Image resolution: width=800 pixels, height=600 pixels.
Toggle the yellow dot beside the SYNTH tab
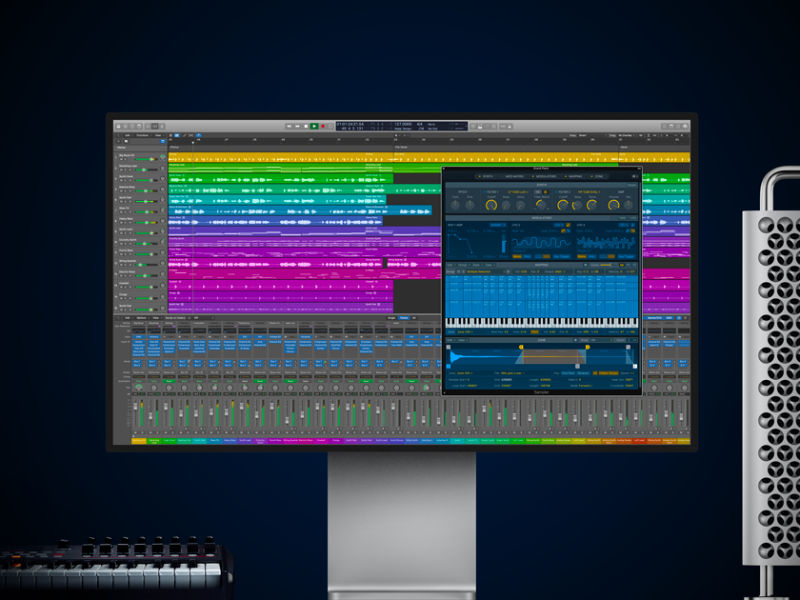coord(479,177)
